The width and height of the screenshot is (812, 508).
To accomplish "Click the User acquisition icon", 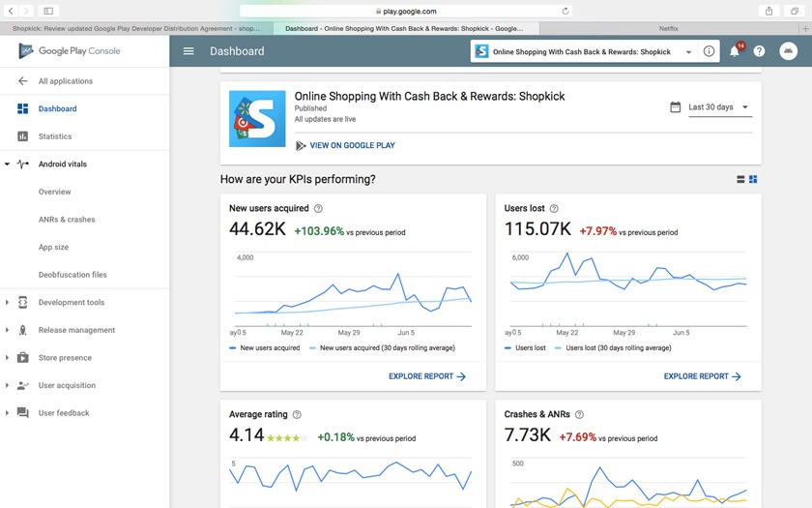I will point(23,385).
